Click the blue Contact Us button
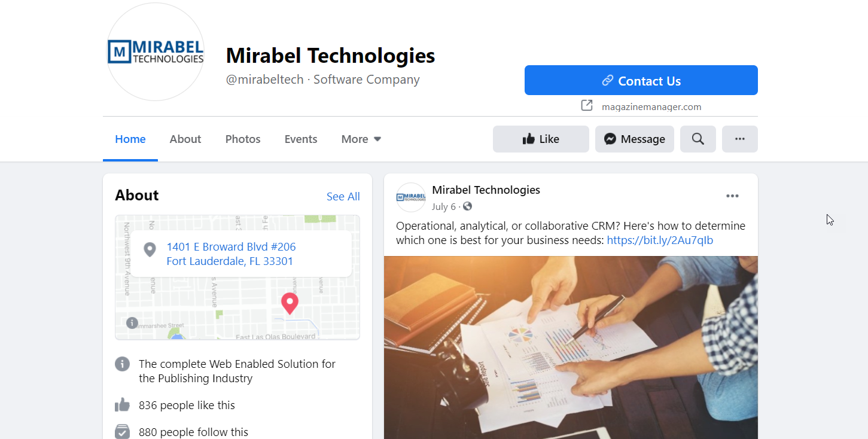 pos(641,80)
